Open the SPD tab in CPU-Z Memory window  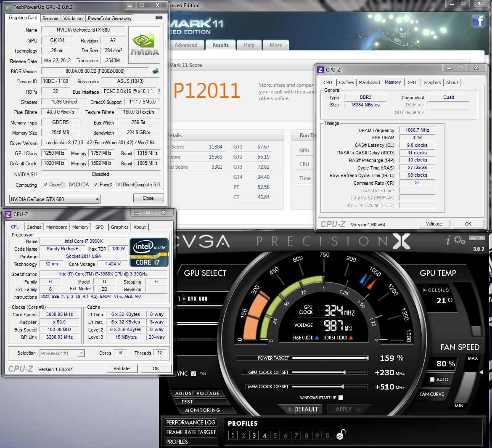(412, 82)
